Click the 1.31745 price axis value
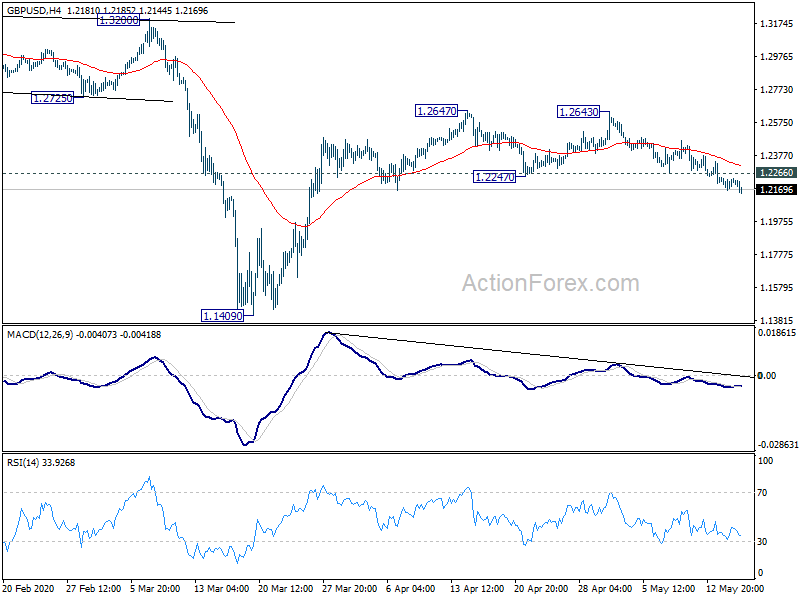Viewport: 800px width, 600px height. (x=777, y=23)
